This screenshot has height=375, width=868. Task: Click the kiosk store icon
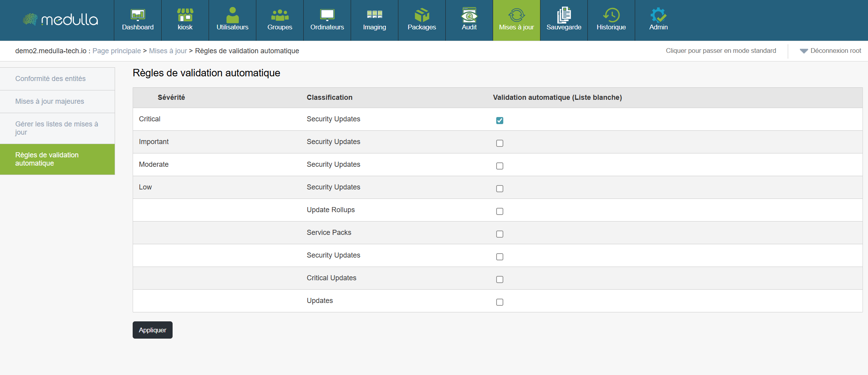[185, 15]
